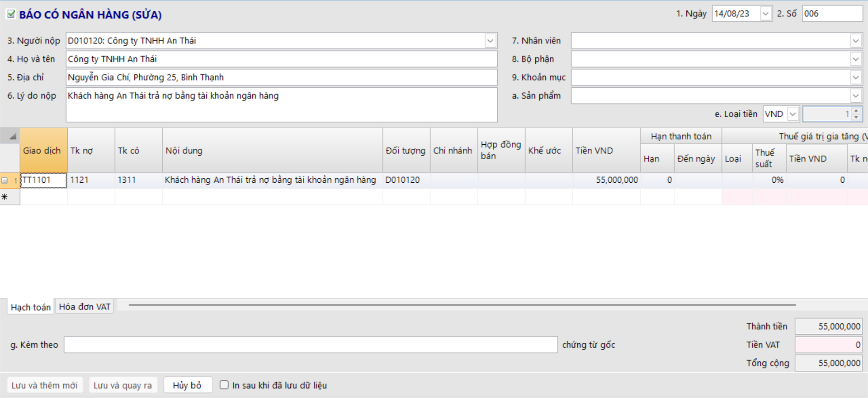The height and width of the screenshot is (398, 868).
Task: Click the green checkmark icon beside the form title
Action: [x=11, y=14]
